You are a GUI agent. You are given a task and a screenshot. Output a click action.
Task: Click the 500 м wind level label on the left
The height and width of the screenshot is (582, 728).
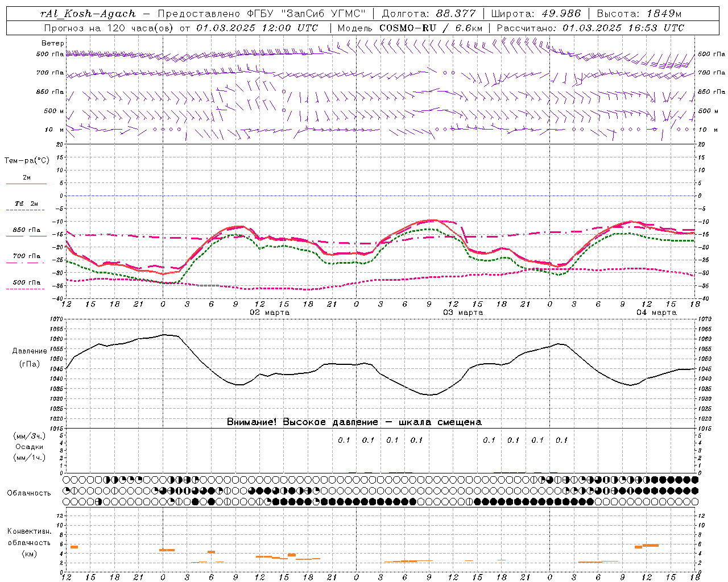tap(54, 111)
